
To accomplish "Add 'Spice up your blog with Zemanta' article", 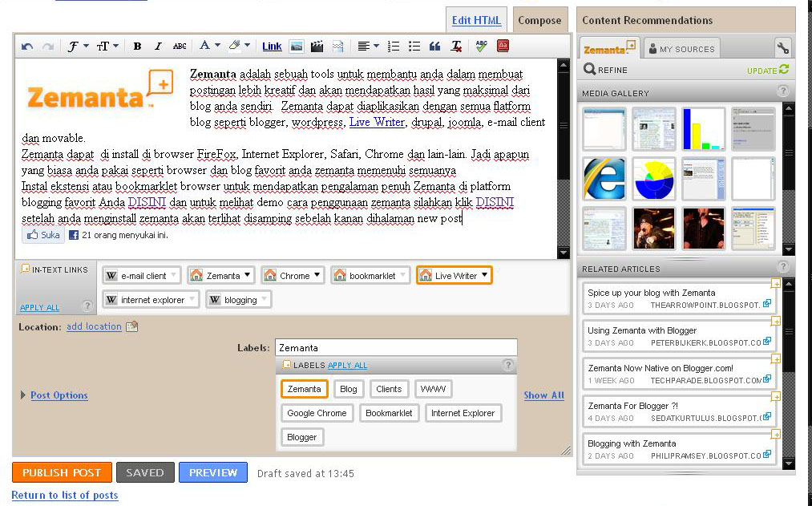I will tap(775, 284).
